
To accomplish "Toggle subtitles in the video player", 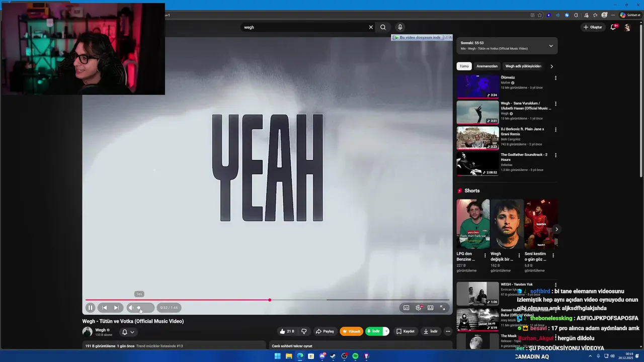I will 406,308.
